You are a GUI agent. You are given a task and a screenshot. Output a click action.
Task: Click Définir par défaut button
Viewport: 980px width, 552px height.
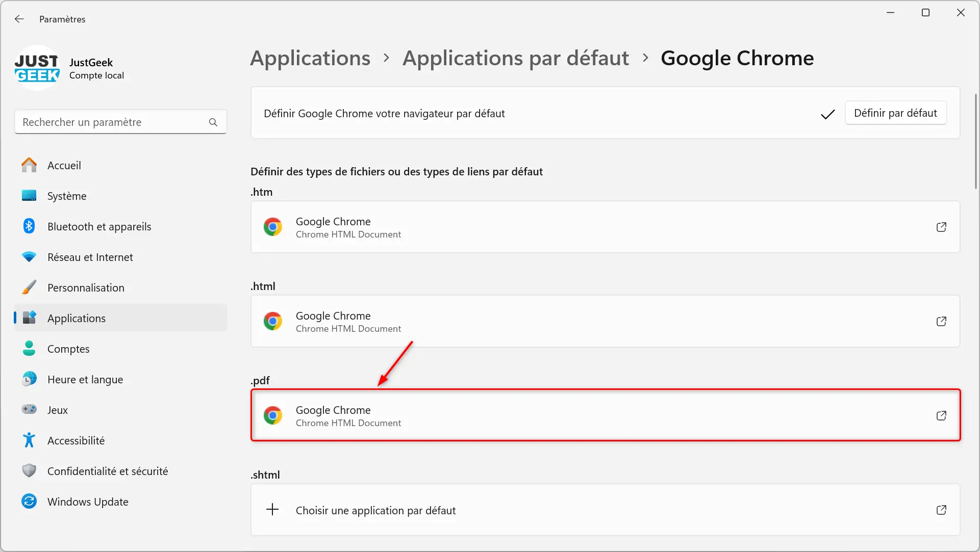point(895,112)
